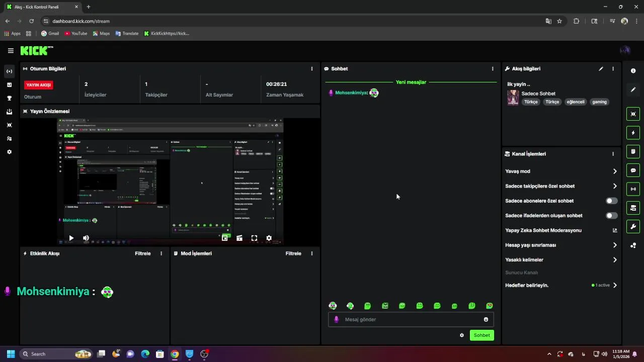644x362 pixels.
Task: Open Mod İşlemleri three-dot menu
Action: pyautogui.click(x=311, y=253)
